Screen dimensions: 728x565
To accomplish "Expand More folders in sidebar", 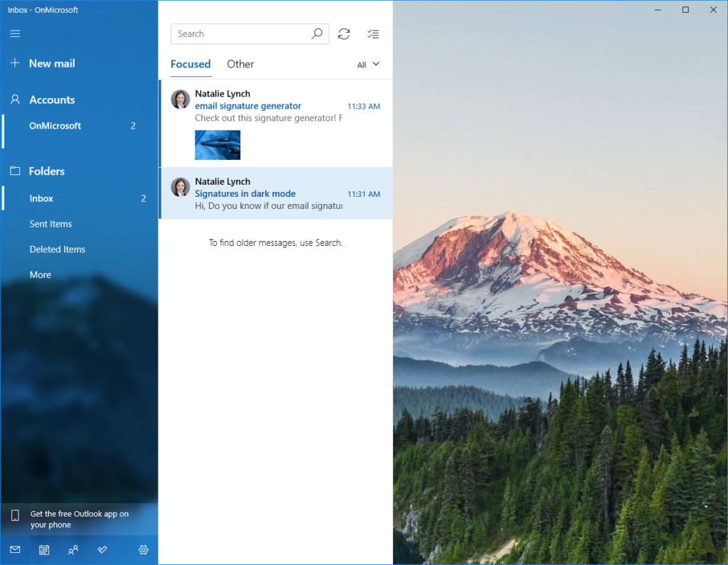I will point(41,275).
